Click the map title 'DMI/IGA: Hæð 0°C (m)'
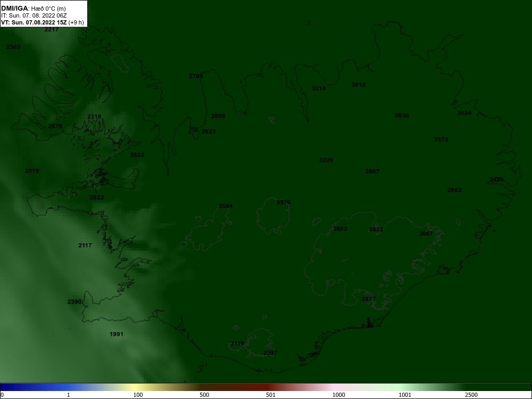This screenshot has height=399, width=532. tap(33, 9)
